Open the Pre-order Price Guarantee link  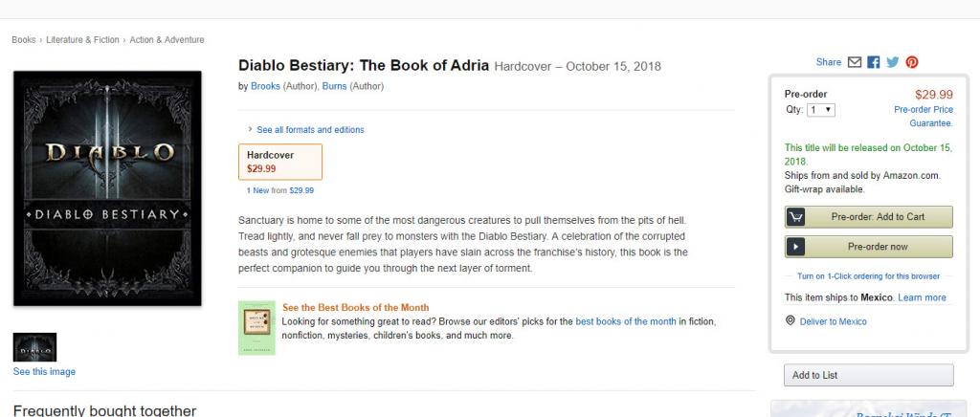923,116
